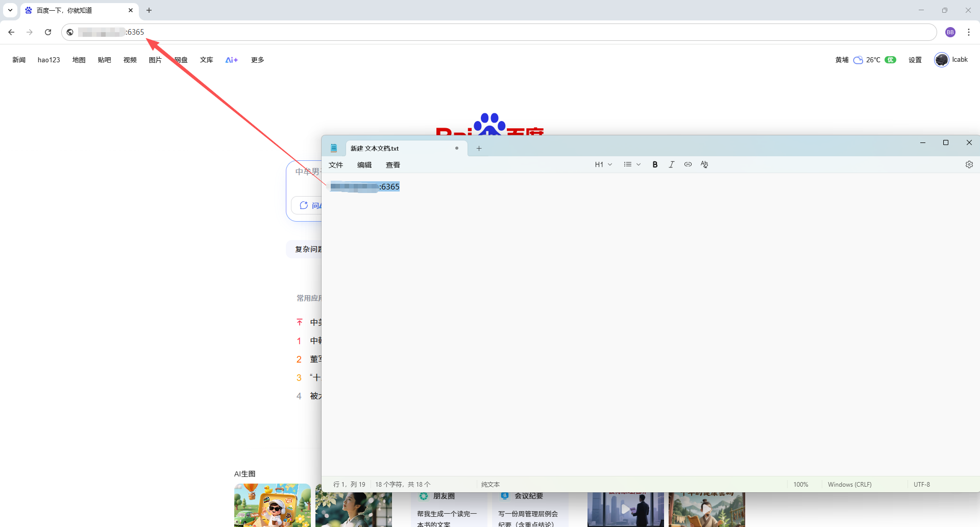Insert a link using the toolbar icon
The width and height of the screenshot is (980, 527).
pos(688,164)
